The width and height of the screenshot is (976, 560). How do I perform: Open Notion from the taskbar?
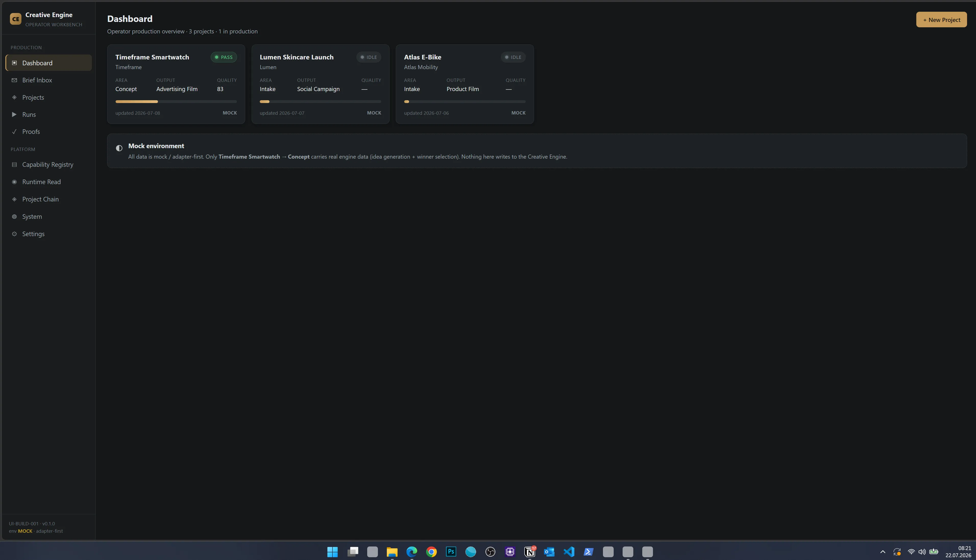pyautogui.click(x=530, y=552)
